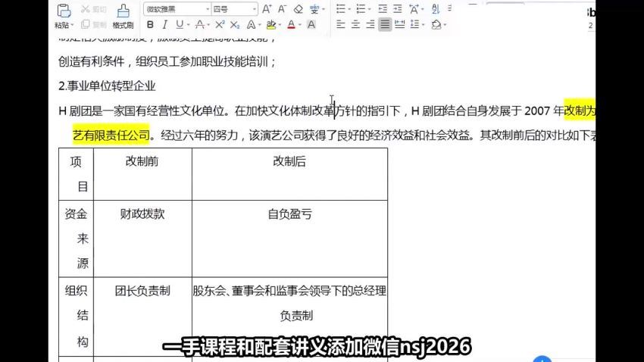Toggle superscript formatting
The width and height of the screenshot is (644, 362).
click(220, 25)
